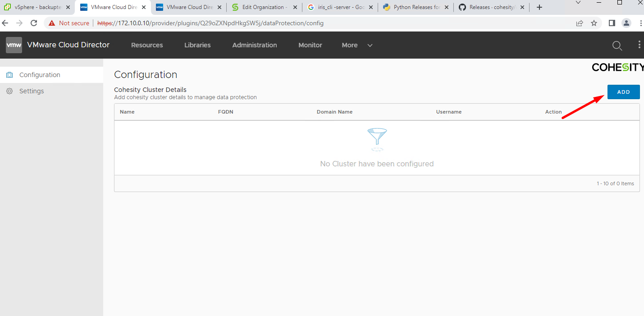Screen dimensions: 644x316
Task: Click the Configuration page heading
Action: (x=146, y=75)
